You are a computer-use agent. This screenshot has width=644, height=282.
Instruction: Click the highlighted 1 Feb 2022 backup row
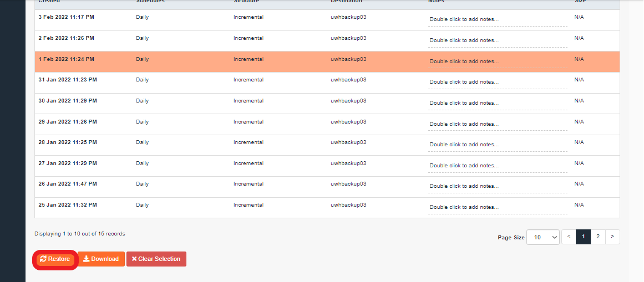(67, 59)
